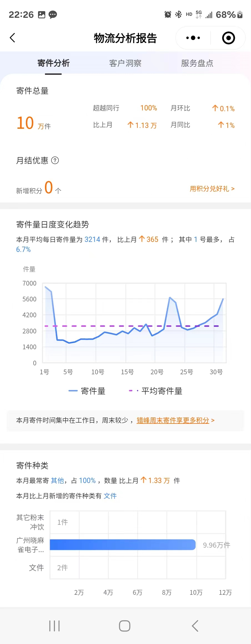Tap the back arrow in header

[x=12, y=38]
